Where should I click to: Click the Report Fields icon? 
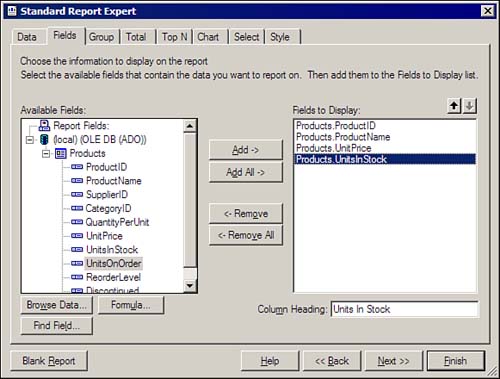44,126
